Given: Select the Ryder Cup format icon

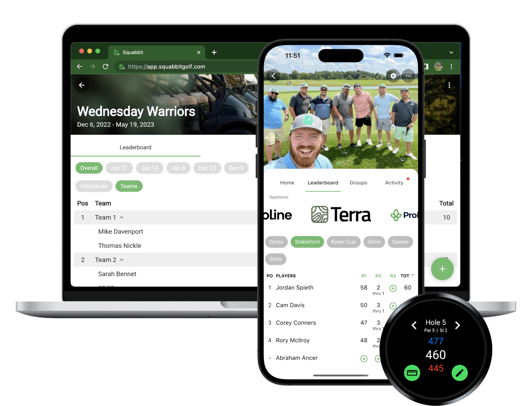Looking at the screenshot, I should (343, 241).
